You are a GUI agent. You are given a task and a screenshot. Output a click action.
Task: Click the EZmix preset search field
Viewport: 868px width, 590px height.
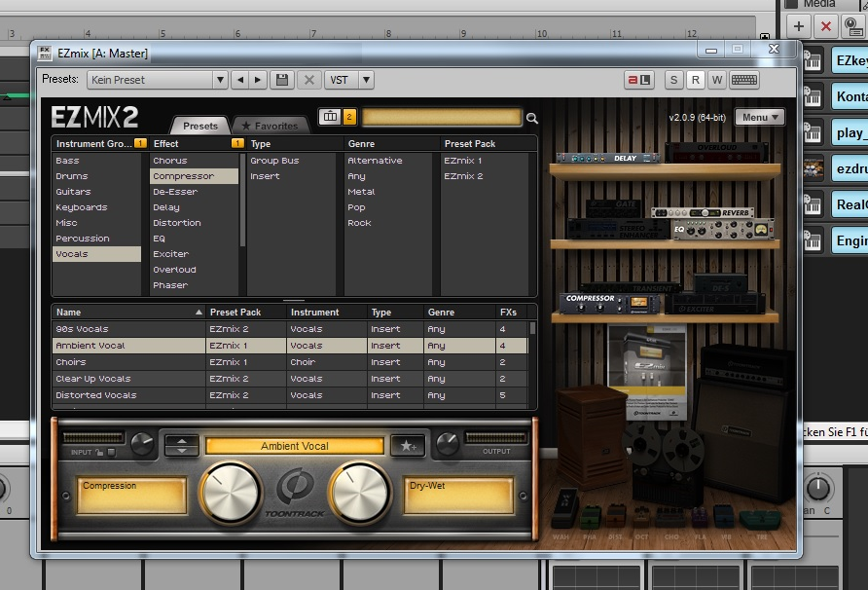click(441, 117)
